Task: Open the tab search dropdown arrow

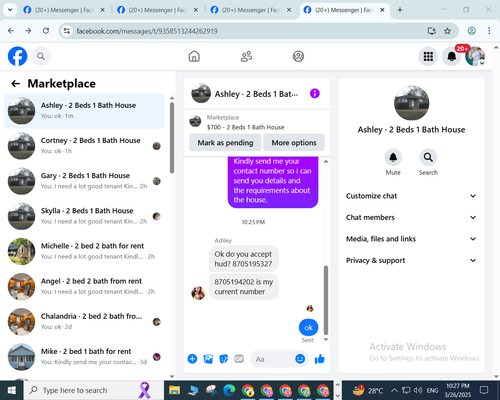Action: (x=10, y=10)
